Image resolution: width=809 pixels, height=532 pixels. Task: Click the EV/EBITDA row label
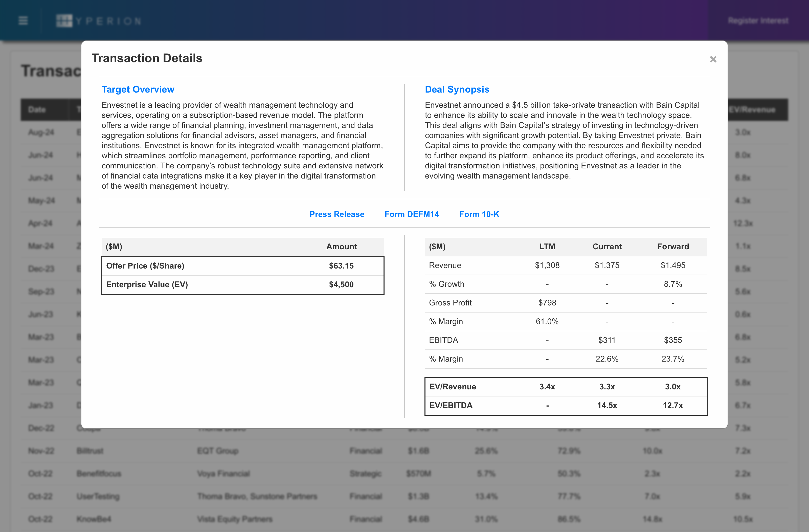[x=451, y=406]
